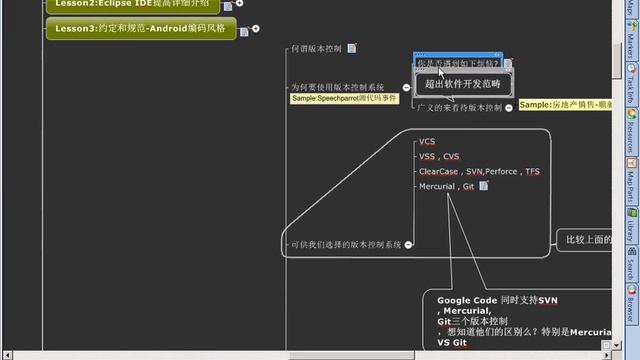Open notes icon next to Mercurial, Git
This screenshot has width=640, height=360.
click(484, 186)
